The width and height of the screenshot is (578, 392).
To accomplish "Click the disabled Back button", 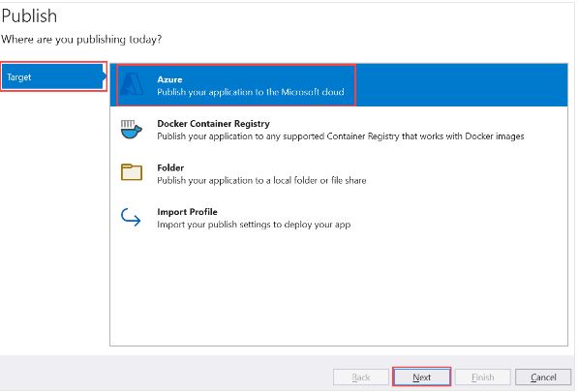I will coord(361,377).
